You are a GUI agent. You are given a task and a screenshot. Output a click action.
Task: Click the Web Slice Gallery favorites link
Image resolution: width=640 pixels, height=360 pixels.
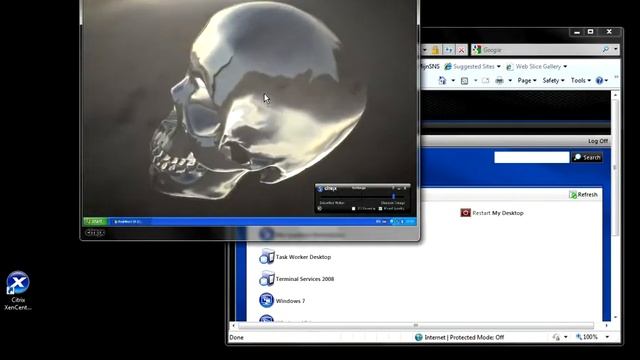(534, 66)
